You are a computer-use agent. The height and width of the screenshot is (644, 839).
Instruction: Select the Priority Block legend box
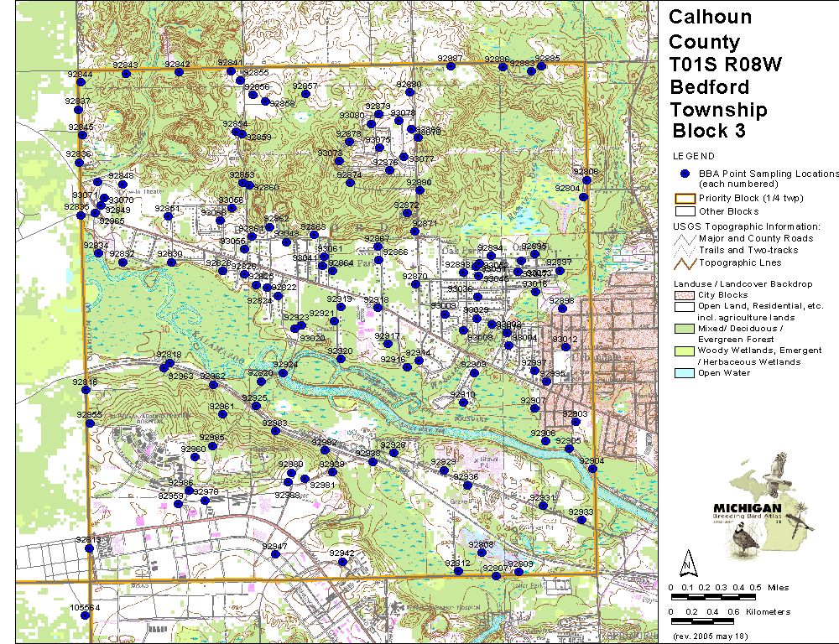683,199
